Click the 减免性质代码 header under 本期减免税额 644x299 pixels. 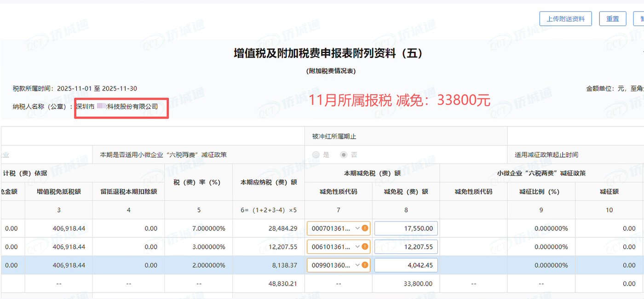coord(338,191)
